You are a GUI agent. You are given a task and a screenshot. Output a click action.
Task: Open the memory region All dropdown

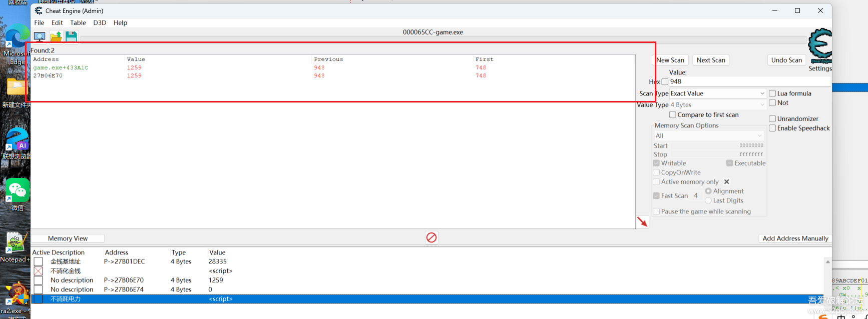point(708,136)
